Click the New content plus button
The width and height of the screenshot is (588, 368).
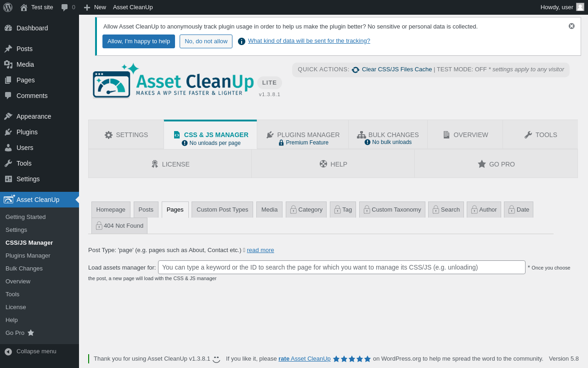95,7
